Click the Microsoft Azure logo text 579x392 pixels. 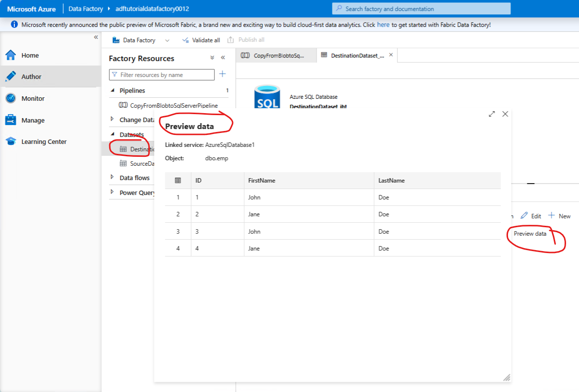[x=31, y=9]
